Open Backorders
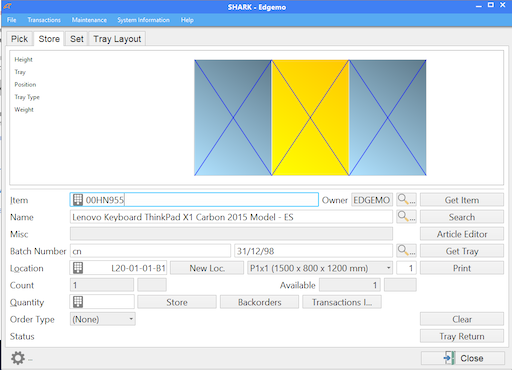 click(259, 302)
